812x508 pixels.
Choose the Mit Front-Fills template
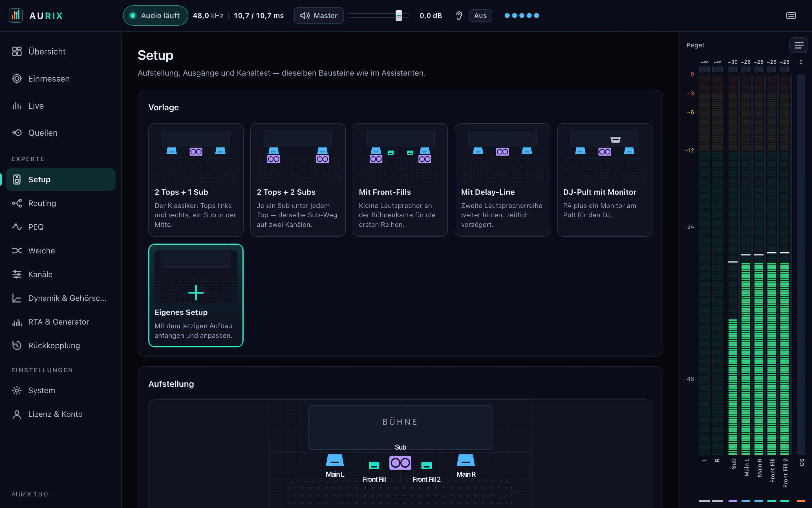[x=400, y=180]
